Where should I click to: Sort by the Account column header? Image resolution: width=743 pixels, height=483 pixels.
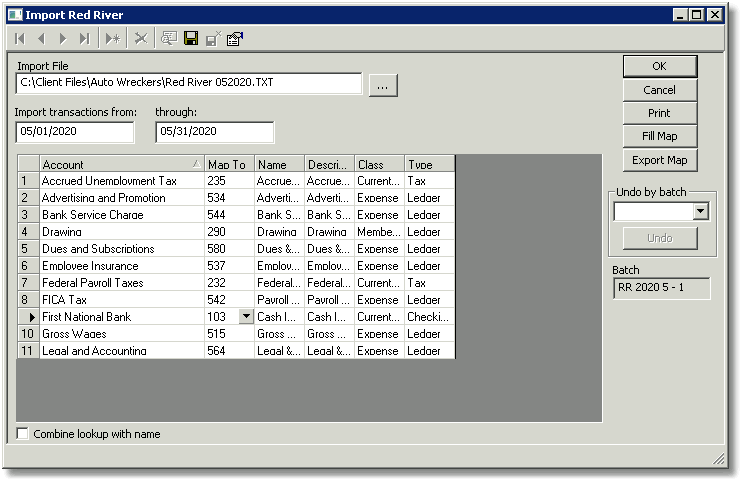(x=122, y=164)
